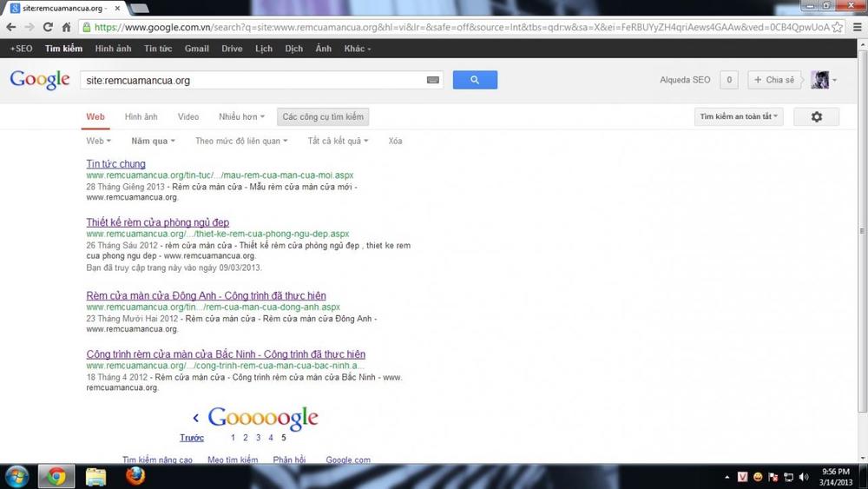This screenshot has width=868, height=489.
Task: Switch to the Video results tab
Action: 188,117
